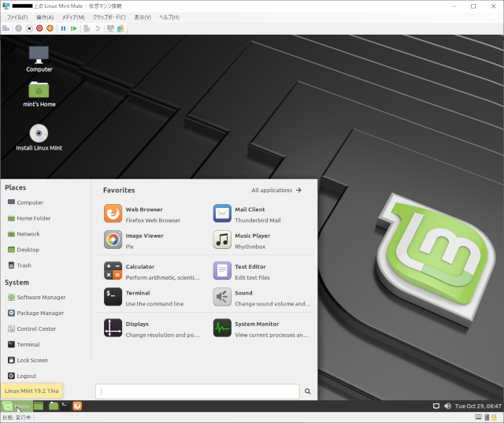Click the checkpoint toolbar icon
504x423 pixels.
tap(87, 28)
